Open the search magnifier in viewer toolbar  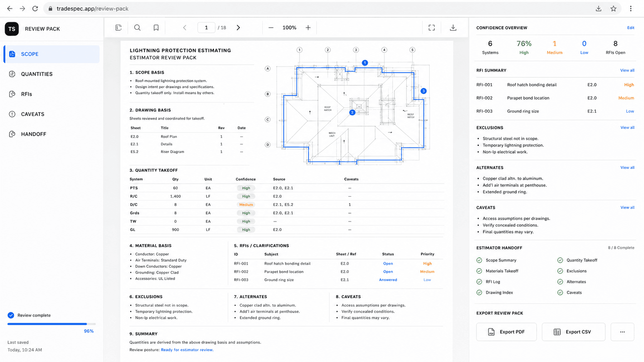pos(137,28)
